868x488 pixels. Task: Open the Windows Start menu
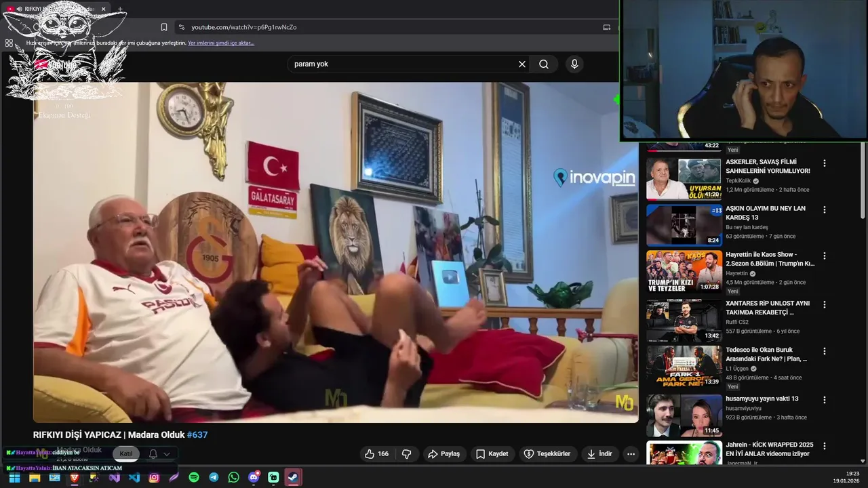(x=14, y=477)
